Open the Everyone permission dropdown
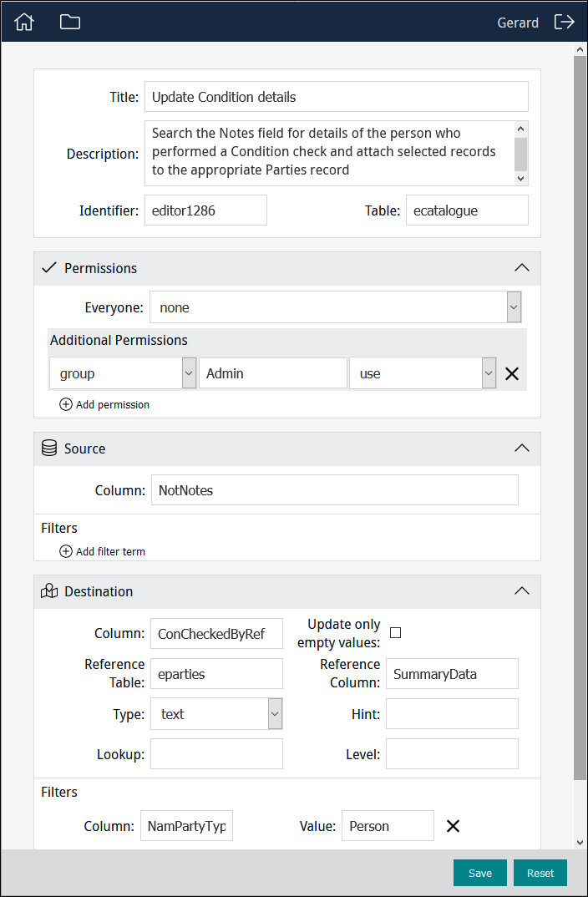This screenshot has width=588, height=897. pyautogui.click(x=514, y=307)
